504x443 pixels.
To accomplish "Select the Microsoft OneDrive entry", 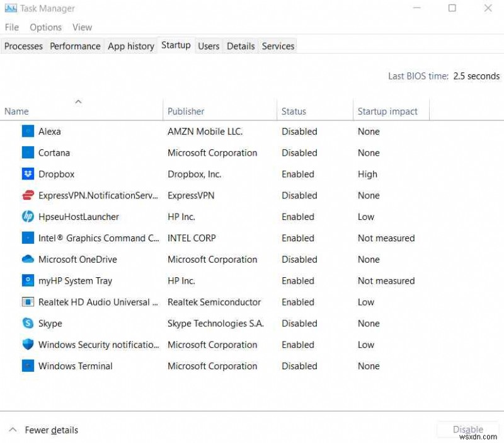I will pyautogui.click(x=77, y=260).
